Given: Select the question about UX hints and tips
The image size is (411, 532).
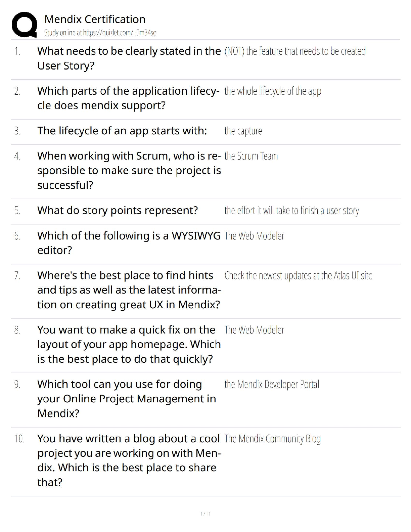Looking at the screenshot, I should pos(129,290).
